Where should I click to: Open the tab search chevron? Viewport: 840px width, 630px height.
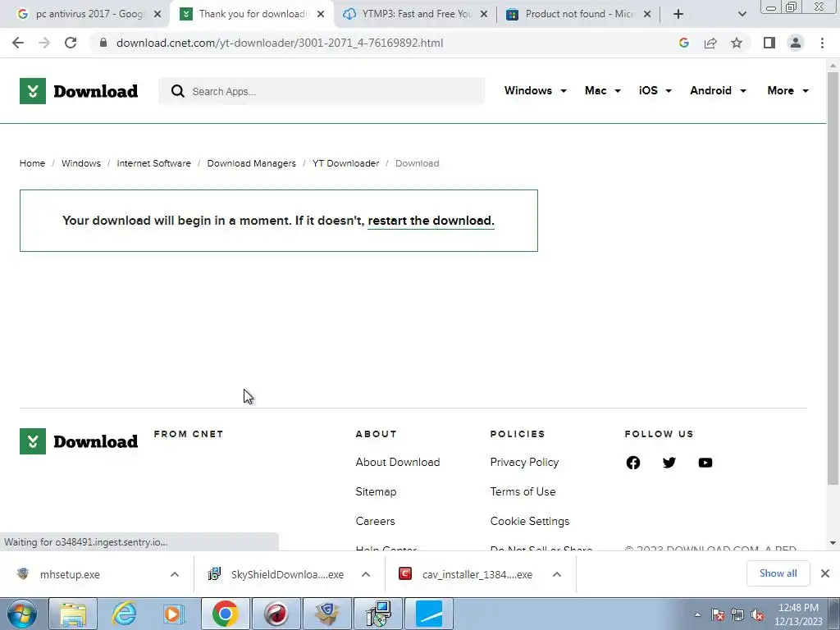[742, 14]
